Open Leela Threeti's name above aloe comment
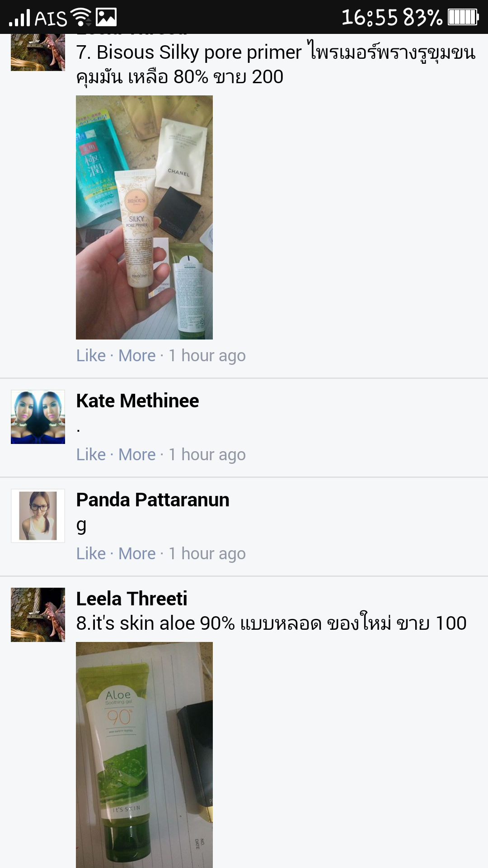 131,599
